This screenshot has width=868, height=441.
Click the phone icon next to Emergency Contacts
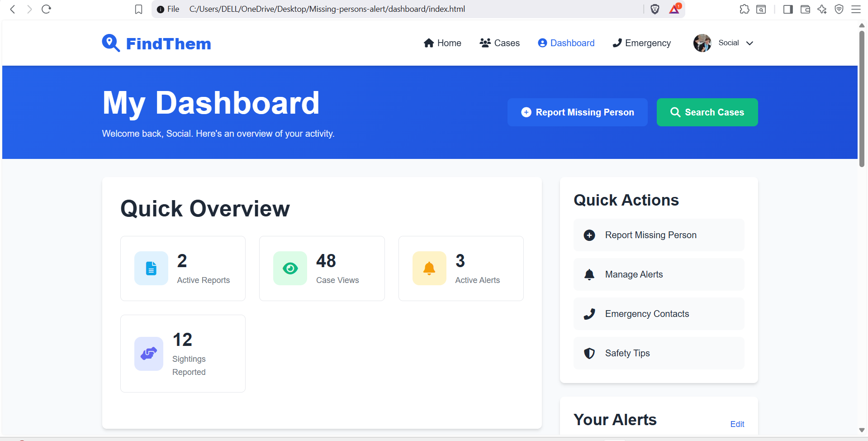(x=589, y=314)
